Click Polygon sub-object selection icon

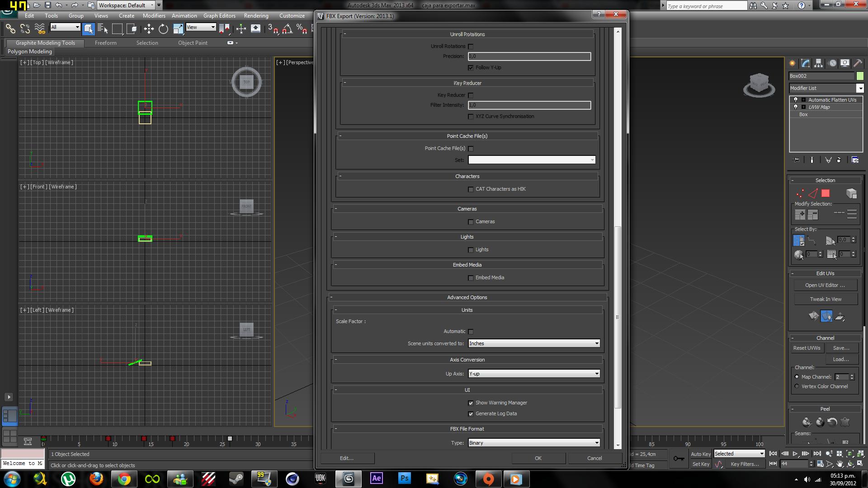826,193
